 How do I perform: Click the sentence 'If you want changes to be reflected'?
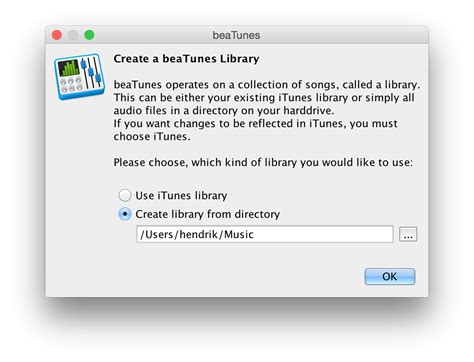tap(255, 124)
